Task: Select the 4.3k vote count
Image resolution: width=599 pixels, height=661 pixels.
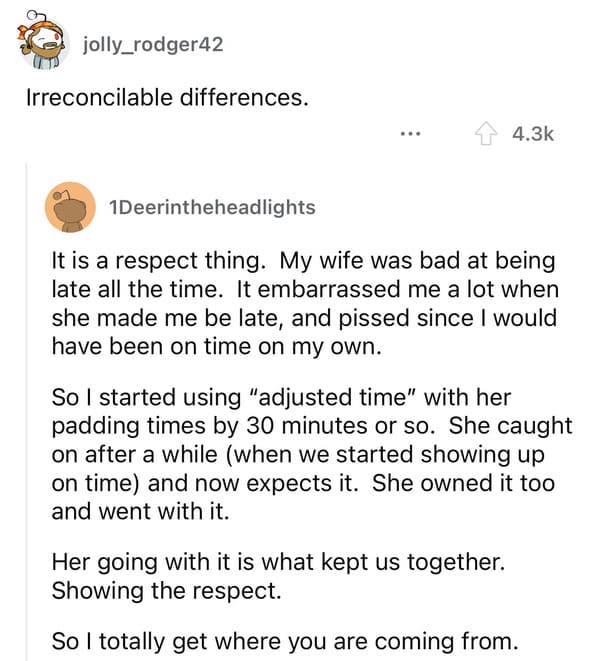Action: [x=533, y=134]
